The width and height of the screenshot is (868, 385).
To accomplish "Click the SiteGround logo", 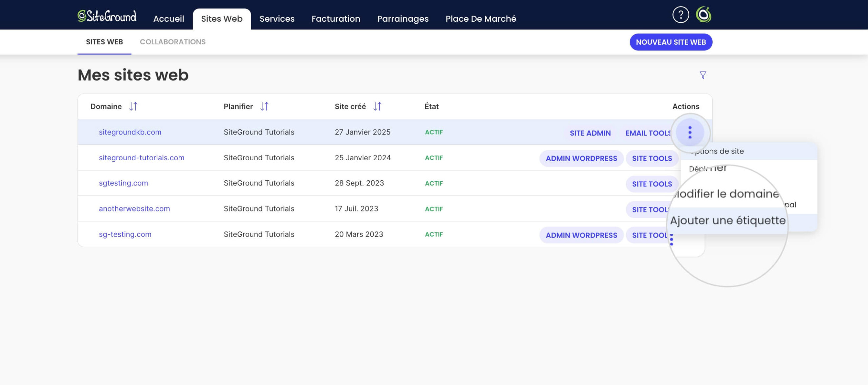I will pyautogui.click(x=107, y=16).
